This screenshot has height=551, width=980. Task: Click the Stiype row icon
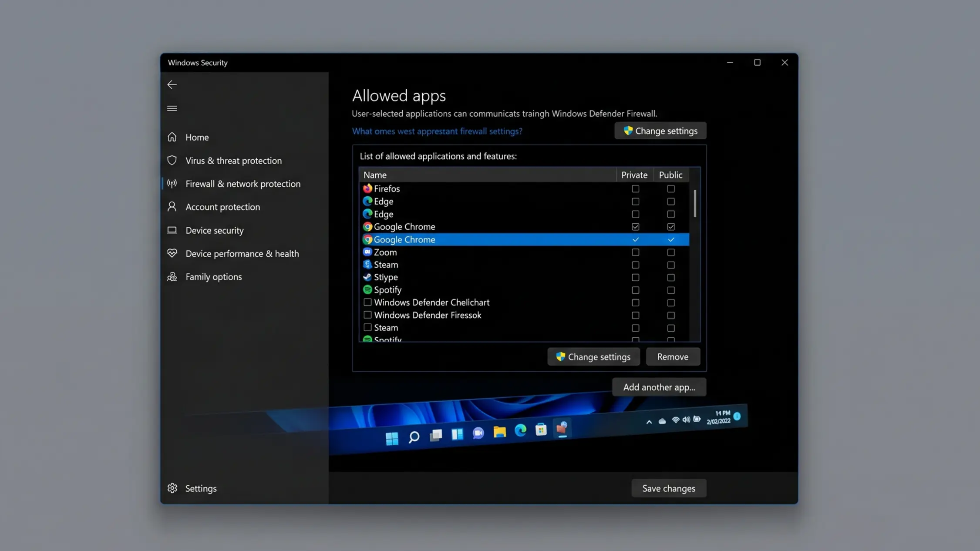367,277
